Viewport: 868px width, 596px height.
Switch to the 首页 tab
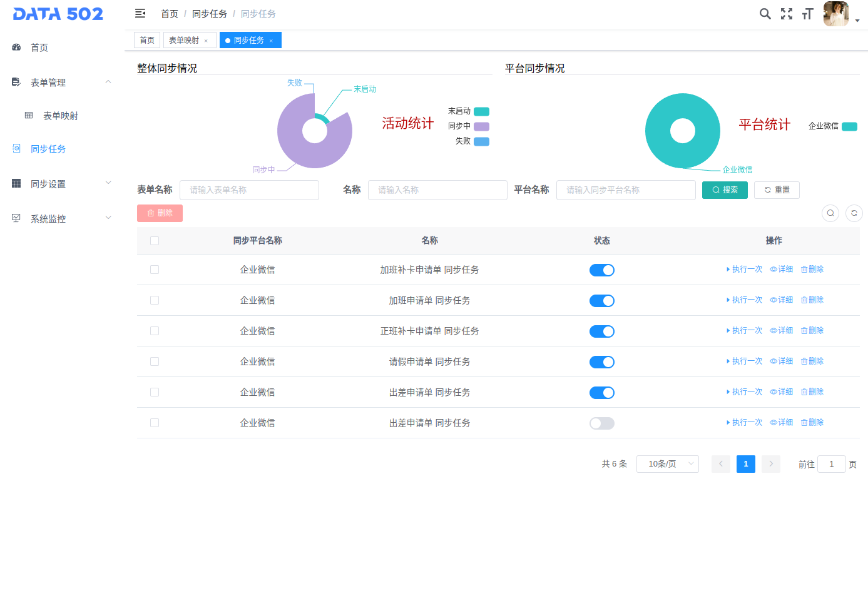[147, 40]
